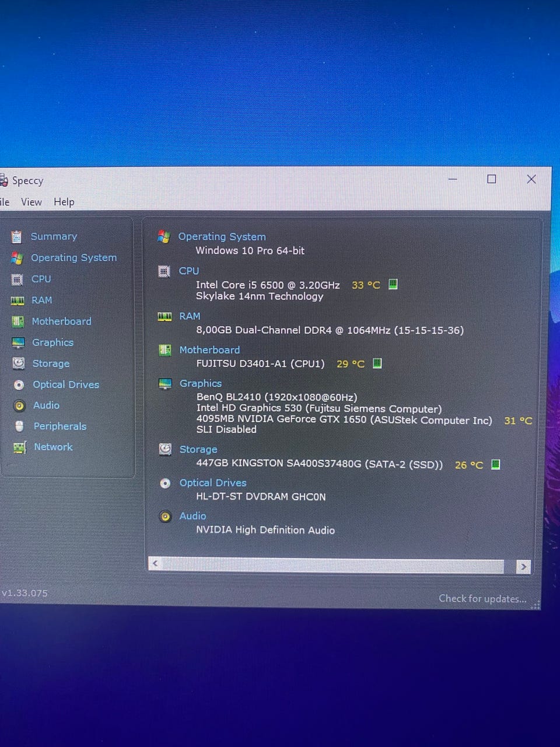Screen dimensions: 560x747
Task: Click the Peripherals mouse icon in sidebar
Action: pyautogui.click(x=19, y=426)
